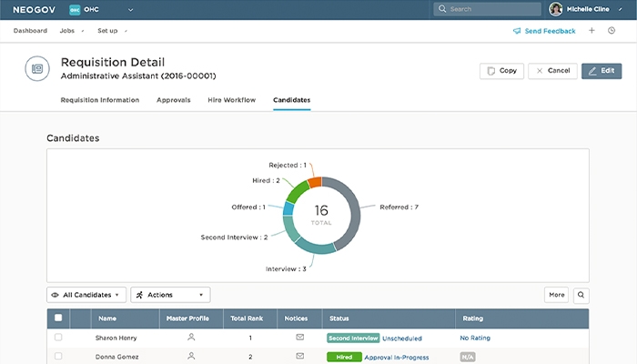Click the plus icon in the top navigation
Viewport: 637px width, 364px height.
(x=591, y=31)
